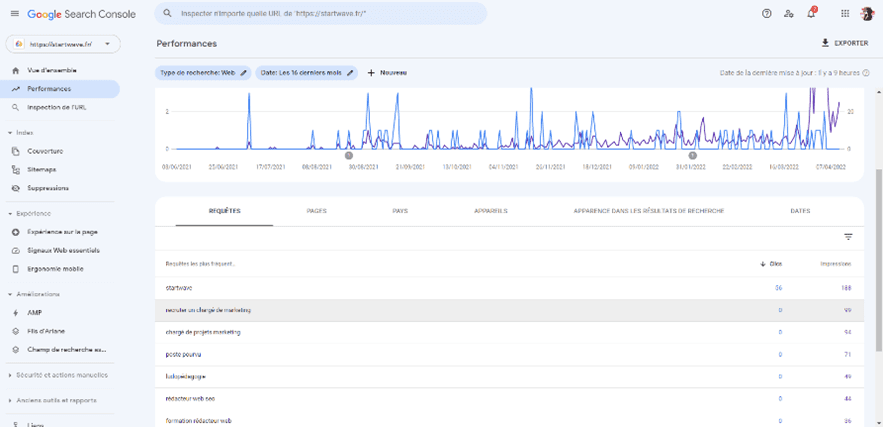Image resolution: width=883 pixels, height=427 pixels.
Task: Open Performances in the sidebar
Action: pyautogui.click(x=60, y=89)
